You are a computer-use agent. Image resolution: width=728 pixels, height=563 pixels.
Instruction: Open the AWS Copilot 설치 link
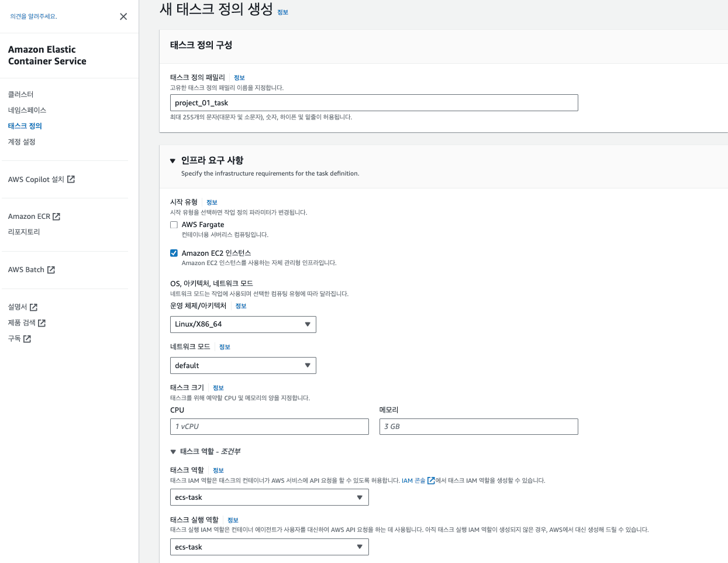pyautogui.click(x=36, y=179)
